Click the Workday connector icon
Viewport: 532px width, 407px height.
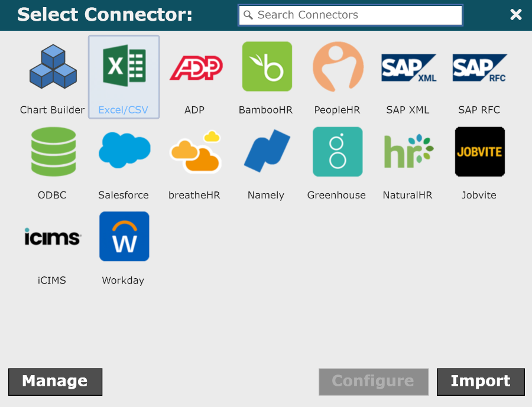tap(124, 237)
